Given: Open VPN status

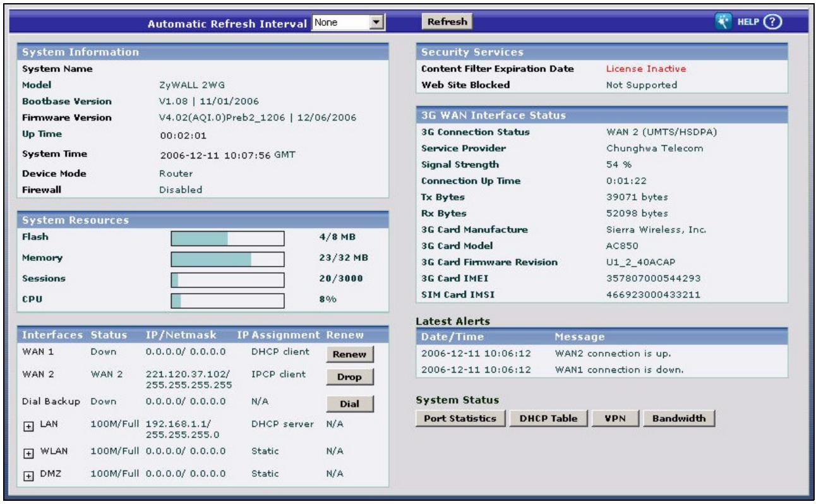Looking at the screenshot, I should point(616,418).
